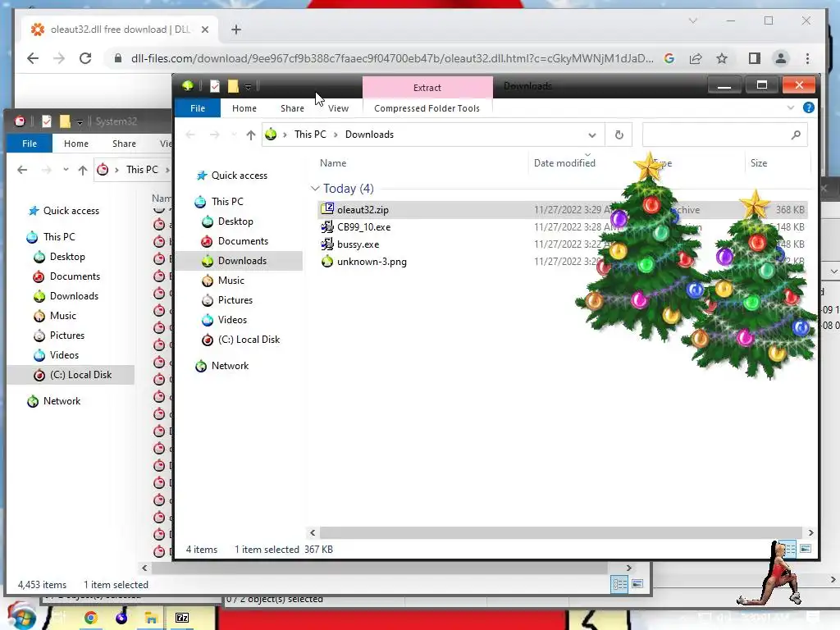Select Downloads in System32 navigation pane
Screen dimensions: 840x630
(66, 296)
